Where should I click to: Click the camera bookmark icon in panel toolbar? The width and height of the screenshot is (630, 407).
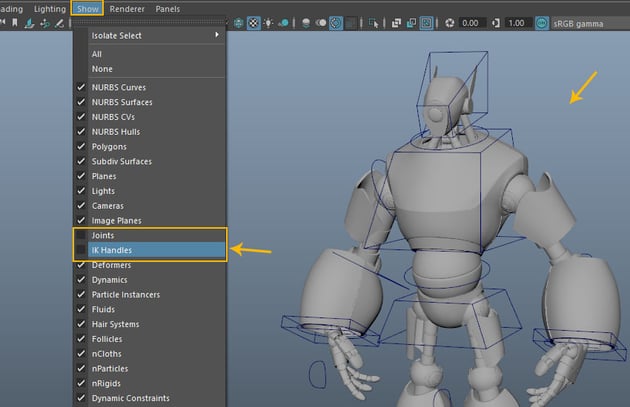[17, 23]
